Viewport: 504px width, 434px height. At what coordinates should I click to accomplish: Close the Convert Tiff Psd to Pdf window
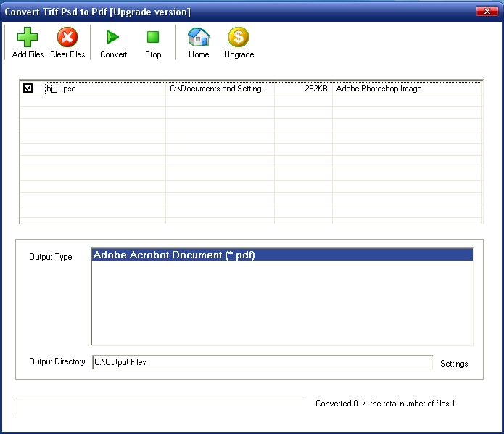click(487, 12)
